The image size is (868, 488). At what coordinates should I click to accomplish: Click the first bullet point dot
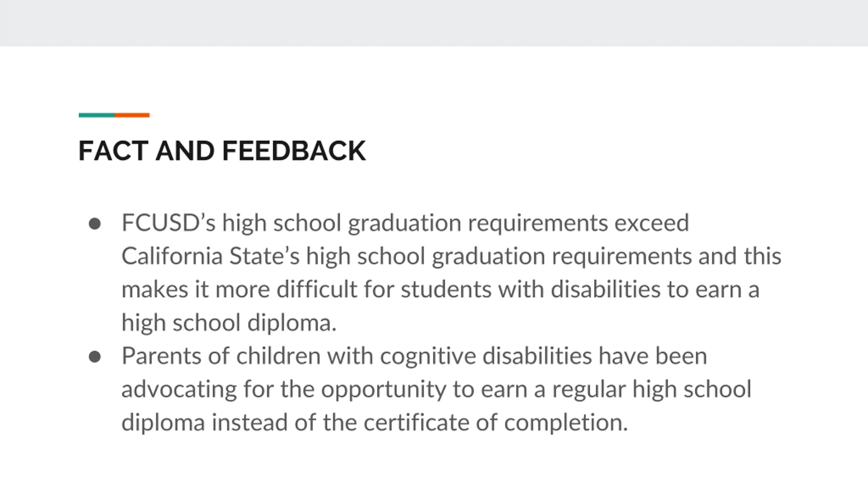95,224
